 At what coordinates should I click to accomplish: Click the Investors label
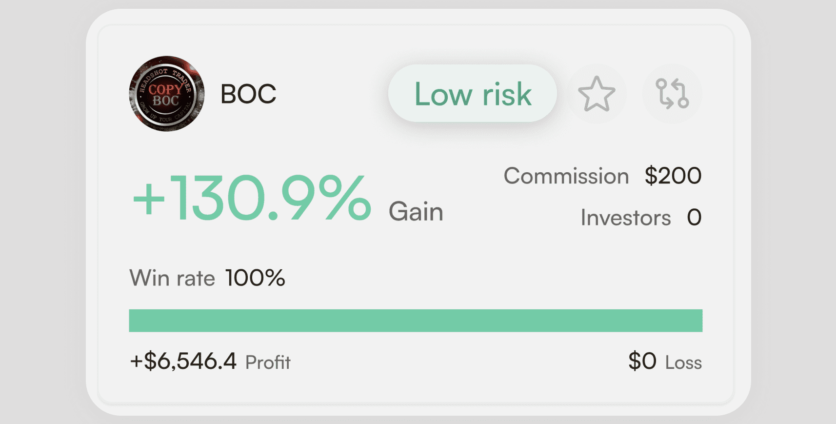click(625, 217)
